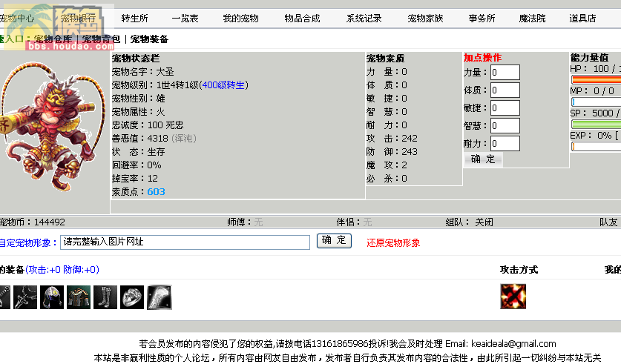Open 宠物家族 menu item
Image resolution: width=621 pixels, height=364 pixels.
click(425, 19)
